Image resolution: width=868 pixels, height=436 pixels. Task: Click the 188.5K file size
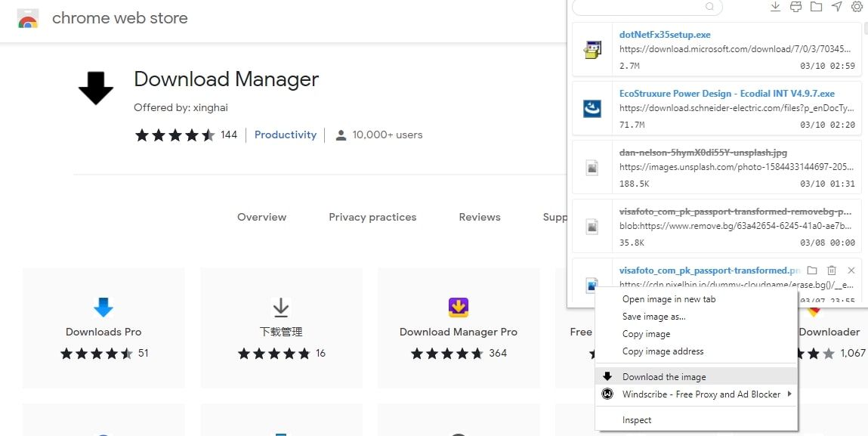tap(634, 184)
